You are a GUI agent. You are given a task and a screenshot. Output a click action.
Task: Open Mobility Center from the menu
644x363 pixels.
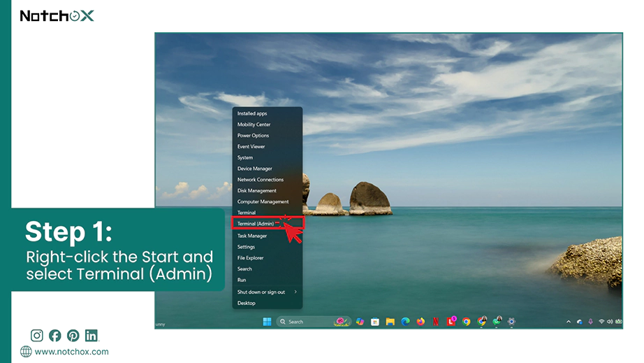pos(268,124)
